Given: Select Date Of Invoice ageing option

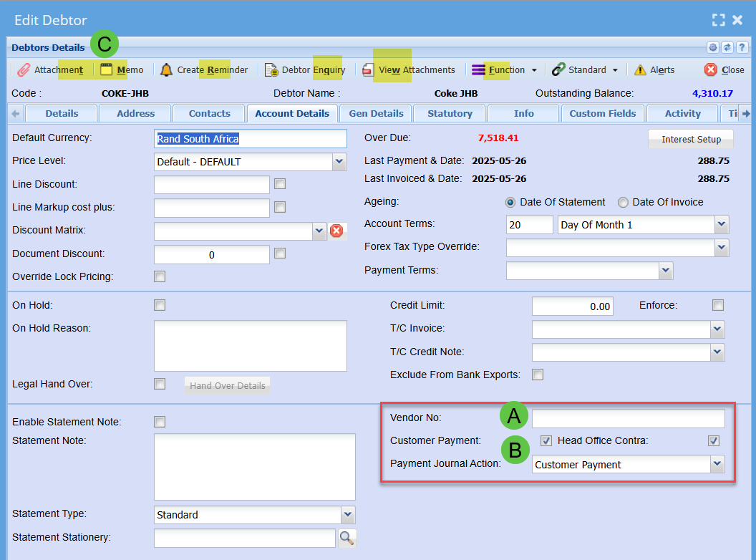Looking at the screenshot, I should [623, 202].
